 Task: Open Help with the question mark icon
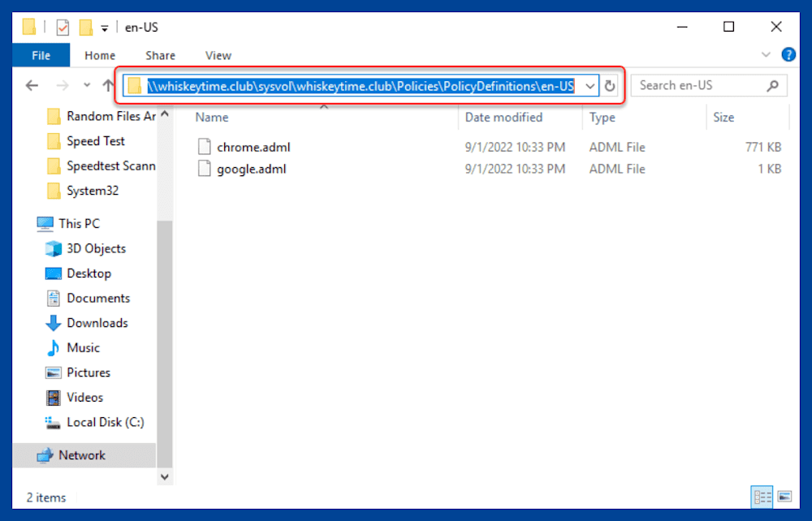(788, 55)
